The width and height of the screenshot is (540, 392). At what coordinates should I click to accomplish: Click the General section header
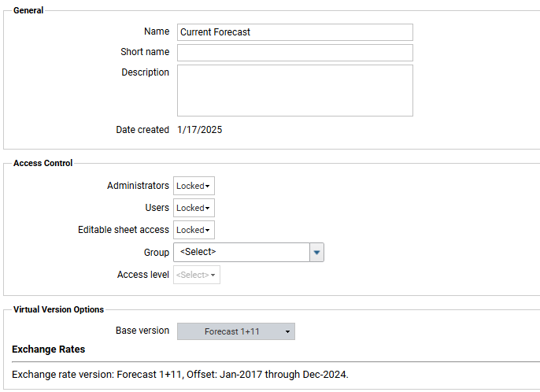point(28,10)
